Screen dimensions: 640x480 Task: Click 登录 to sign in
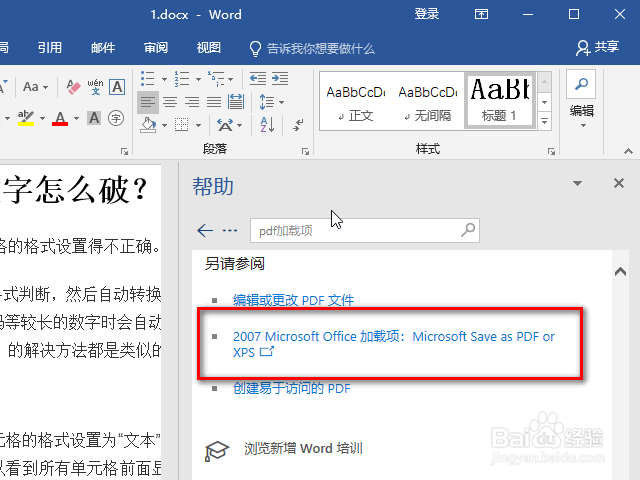[x=427, y=14]
